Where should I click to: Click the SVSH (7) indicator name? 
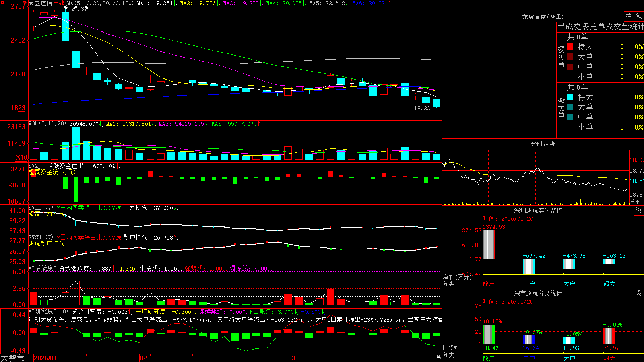(x=41, y=238)
